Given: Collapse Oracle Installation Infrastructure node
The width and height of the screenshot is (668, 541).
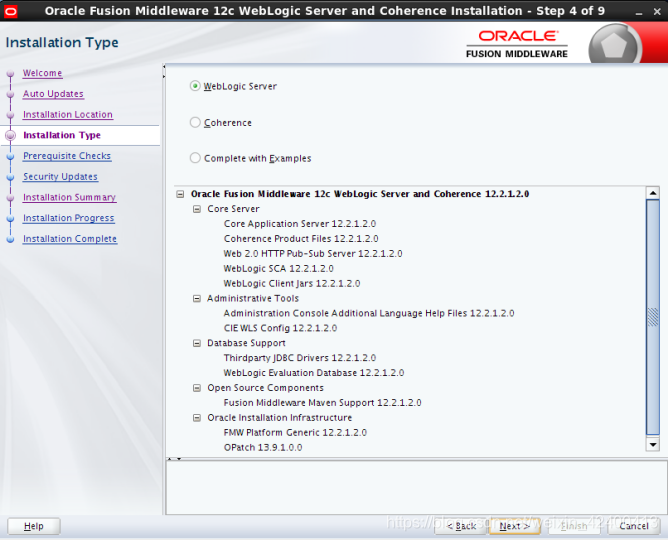Looking at the screenshot, I should click(x=197, y=418).
